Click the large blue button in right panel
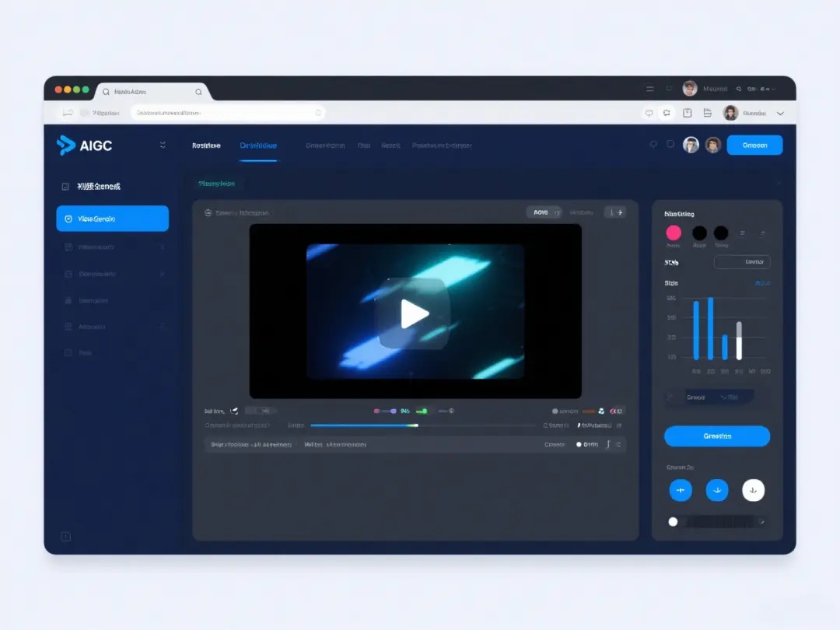 717,436
